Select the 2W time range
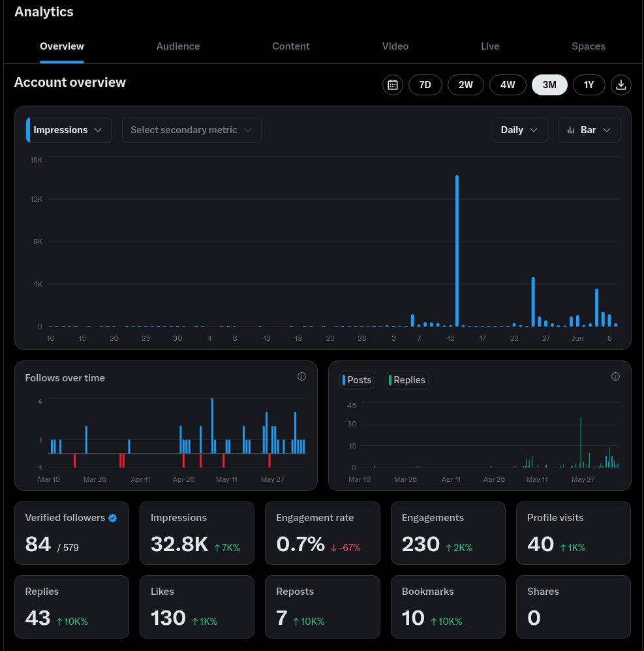The height and width of the screenshot is (651, 644). pyautogui.click(x=466, y=85)
